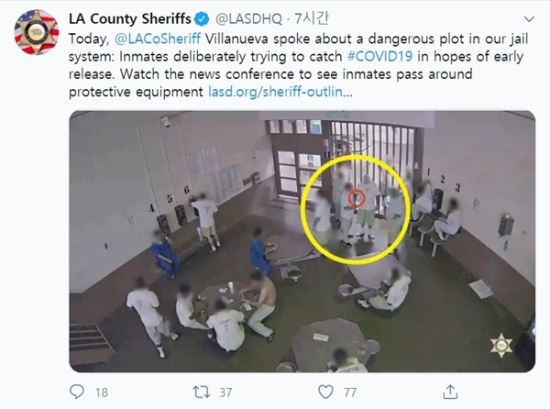Open the #COVID19 hashtag link
550x409 pixels.
click(x=380, y=56)
